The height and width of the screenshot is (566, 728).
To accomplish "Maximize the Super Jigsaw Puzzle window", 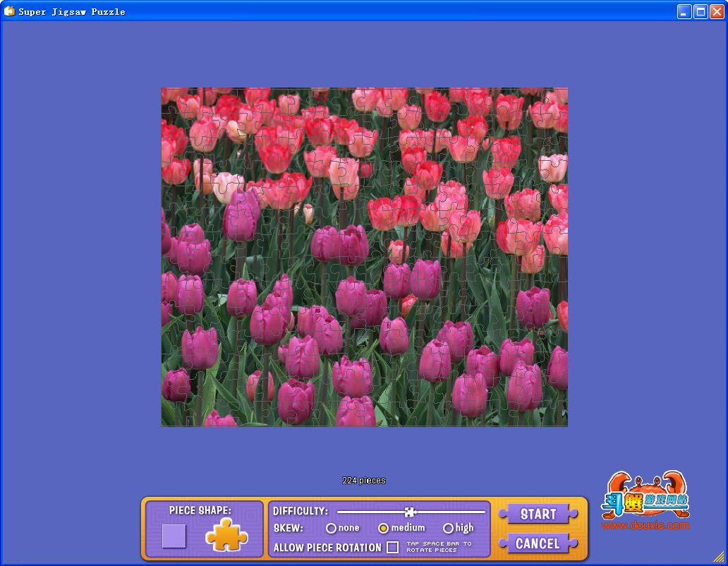I will coord(700,11).
